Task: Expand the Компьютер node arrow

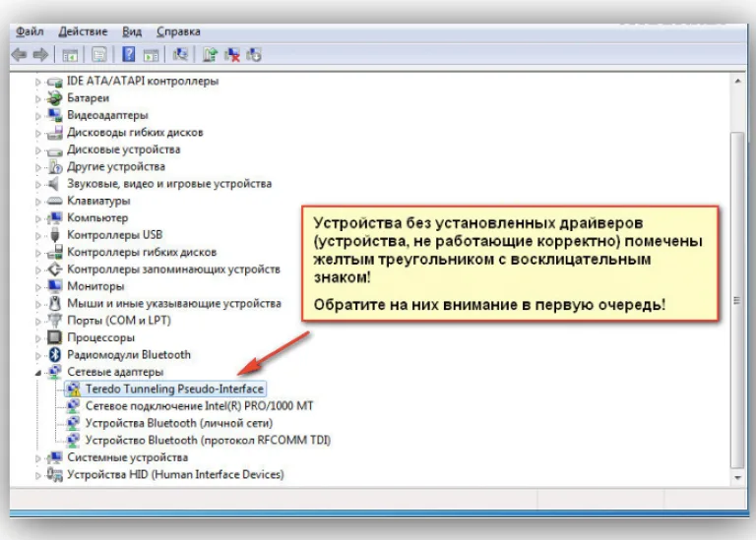Action: pos(37,218)
